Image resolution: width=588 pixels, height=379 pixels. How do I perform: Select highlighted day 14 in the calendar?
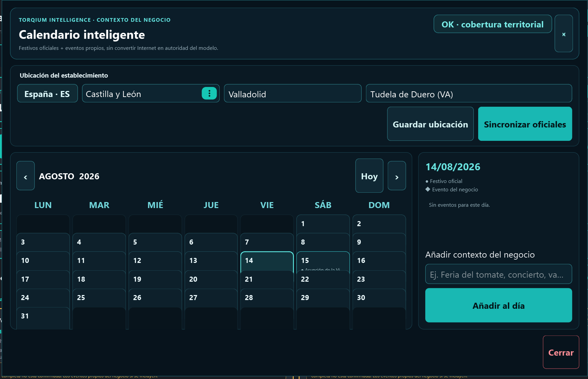267,261
